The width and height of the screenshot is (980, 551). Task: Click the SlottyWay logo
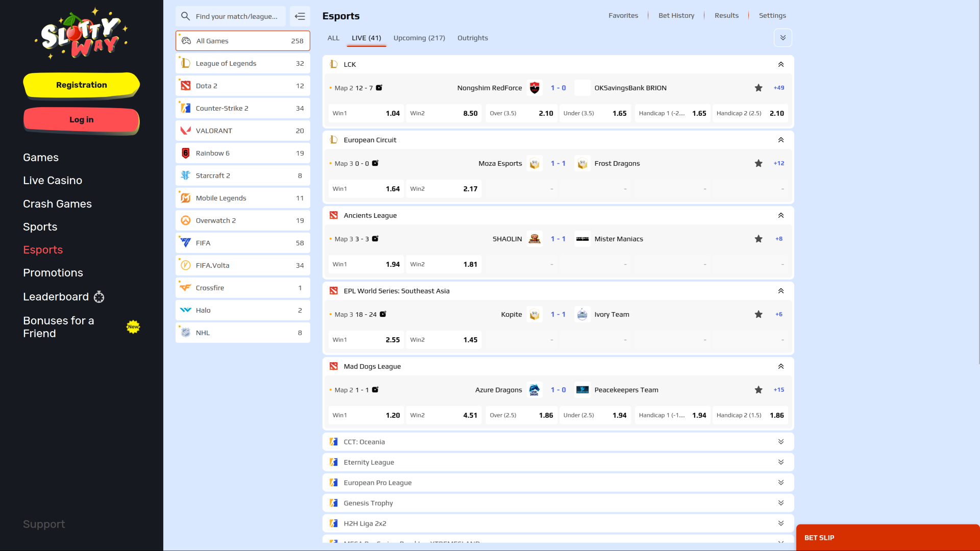pos(81,34)
